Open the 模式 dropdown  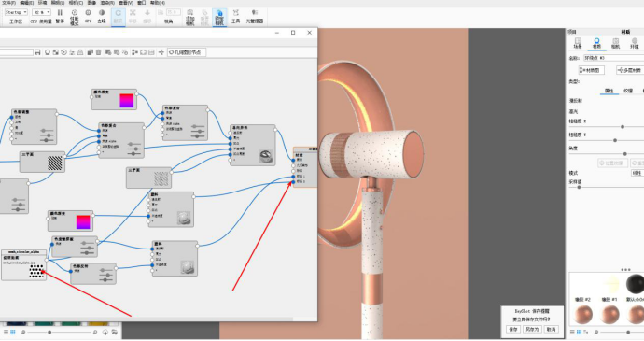[x=637, y=173]
